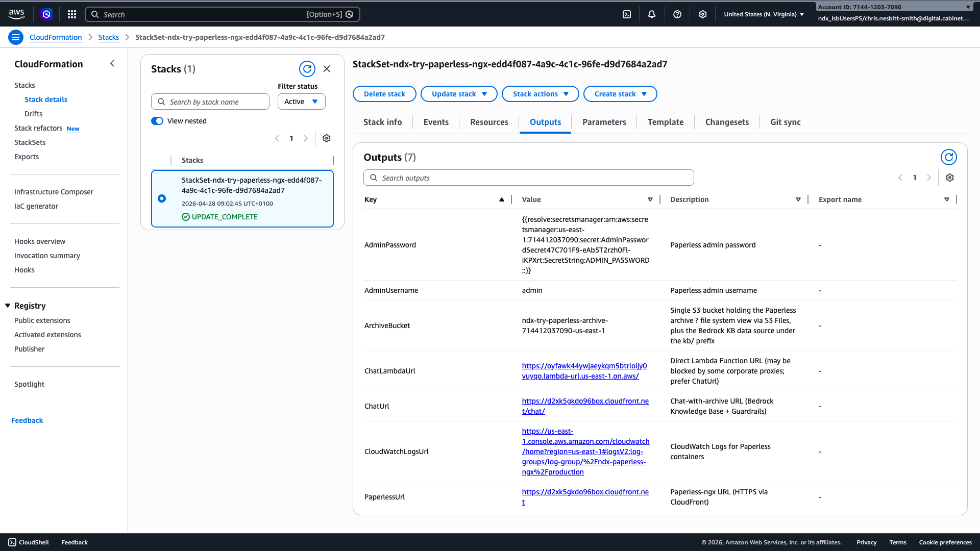
Task: Switch to the Git sync tab
Action: (x=786, y=122)
